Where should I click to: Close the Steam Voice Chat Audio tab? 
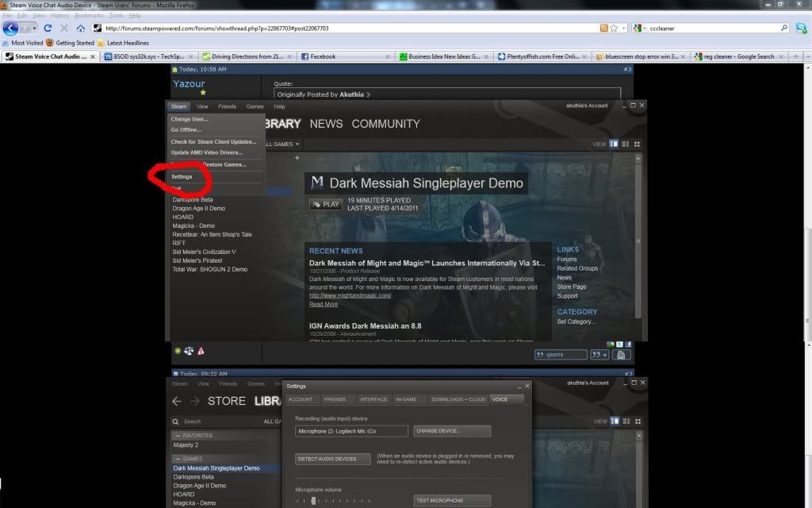[93, 56]
